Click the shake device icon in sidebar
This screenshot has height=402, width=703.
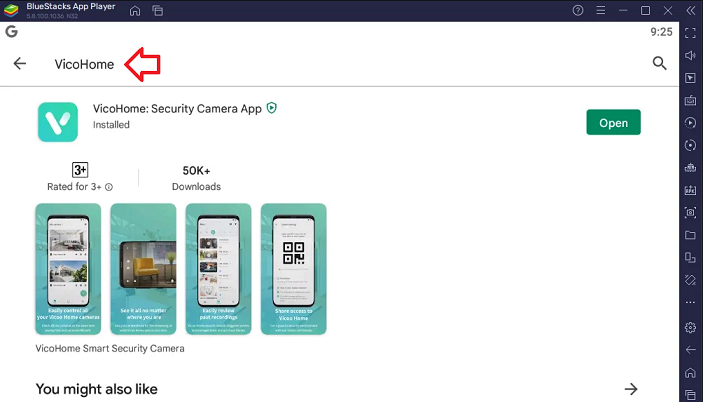coord(690,280)
